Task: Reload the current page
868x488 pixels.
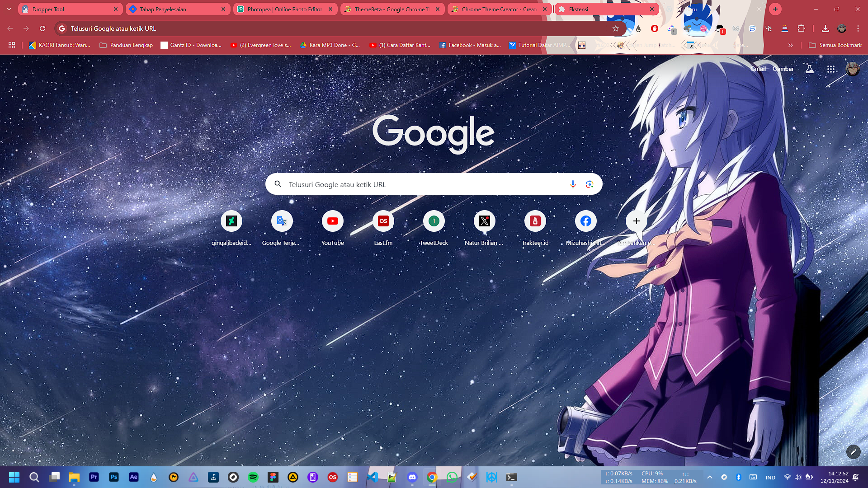Action: pos(42,28)
